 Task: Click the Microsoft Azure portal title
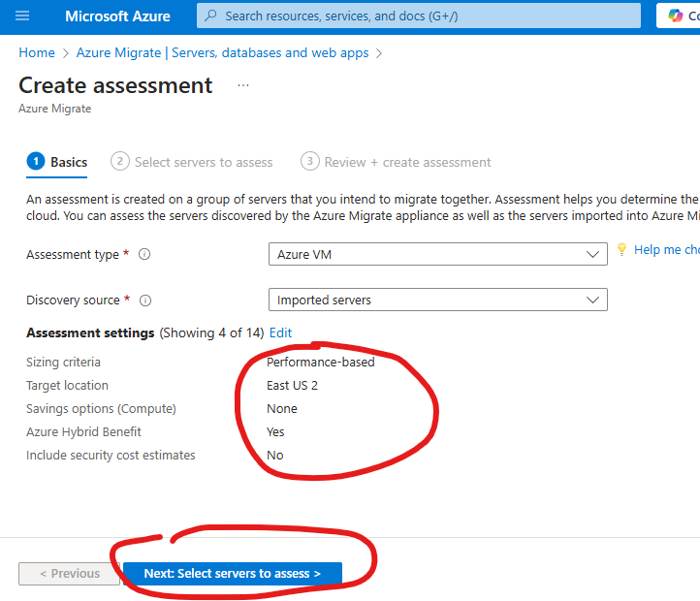coord(117,16)
